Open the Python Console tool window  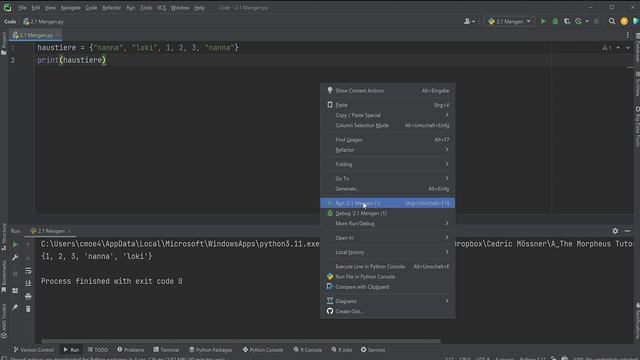pos(262,350)
